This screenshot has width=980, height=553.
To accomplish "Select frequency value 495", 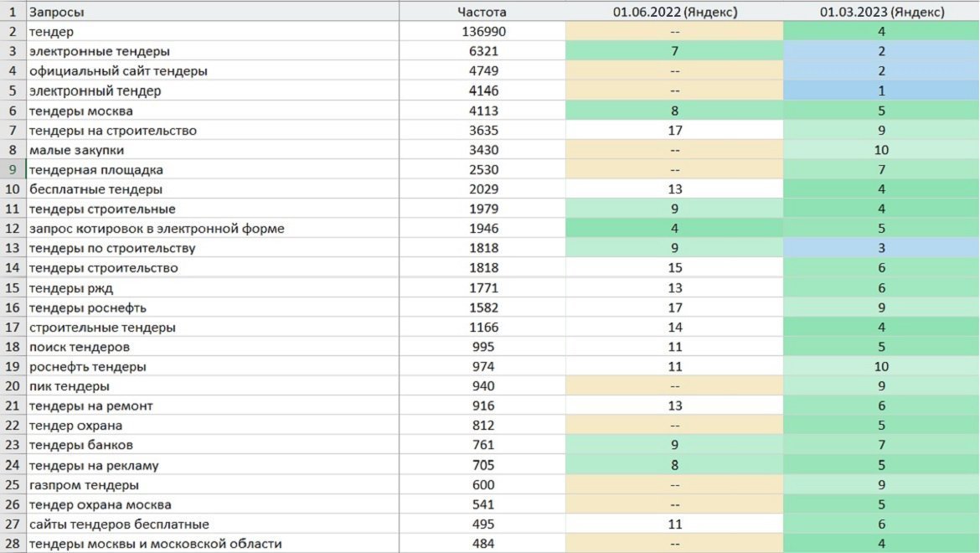I will 483,525.
